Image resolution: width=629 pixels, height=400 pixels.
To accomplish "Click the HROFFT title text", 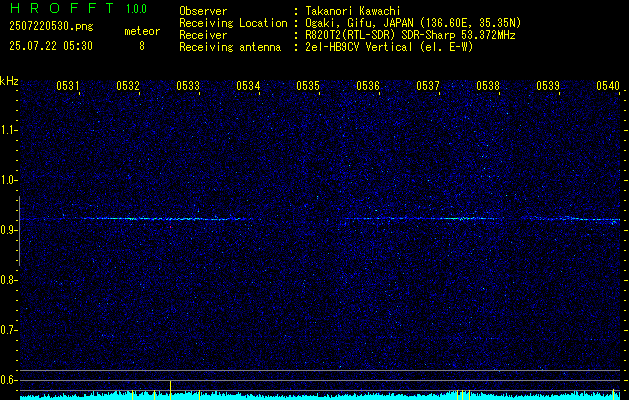I will coord(61,8).
